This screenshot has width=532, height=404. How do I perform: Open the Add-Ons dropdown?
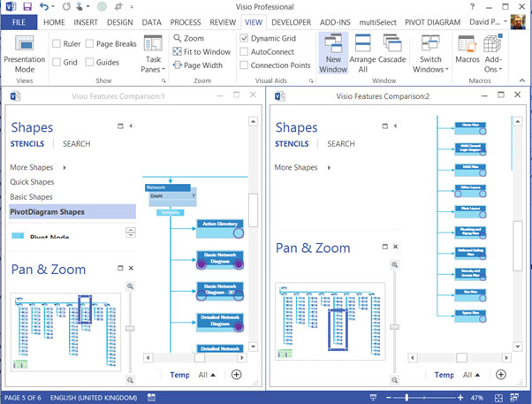tap(493, 54)
